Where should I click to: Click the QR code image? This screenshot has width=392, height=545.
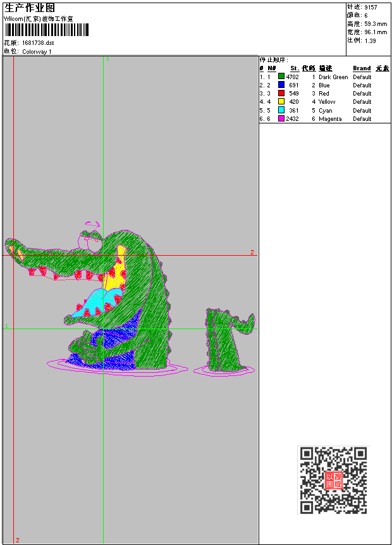(333, 480)
